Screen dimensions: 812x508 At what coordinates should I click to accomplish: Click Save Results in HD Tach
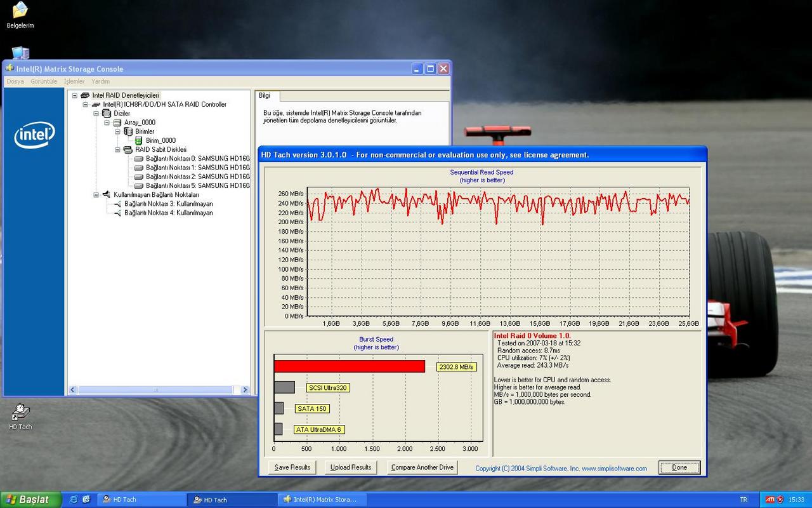(x=292, y=467)
